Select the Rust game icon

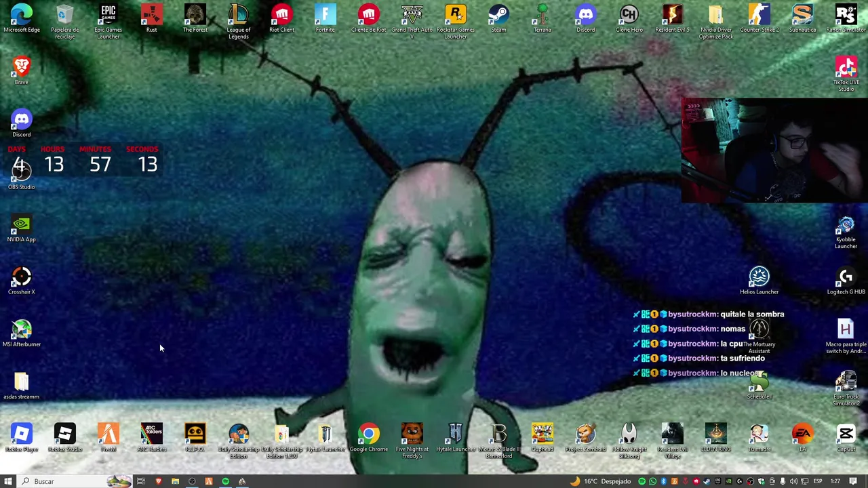tap(151, 18)
